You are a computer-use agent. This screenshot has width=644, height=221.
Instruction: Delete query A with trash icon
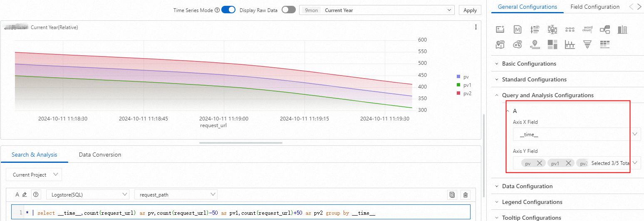tap(466, 194)
